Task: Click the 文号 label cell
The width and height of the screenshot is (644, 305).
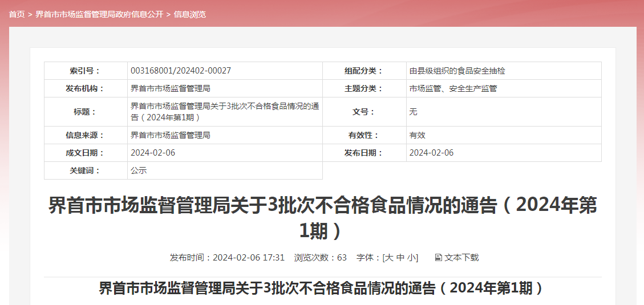Action: click(364, 112)
